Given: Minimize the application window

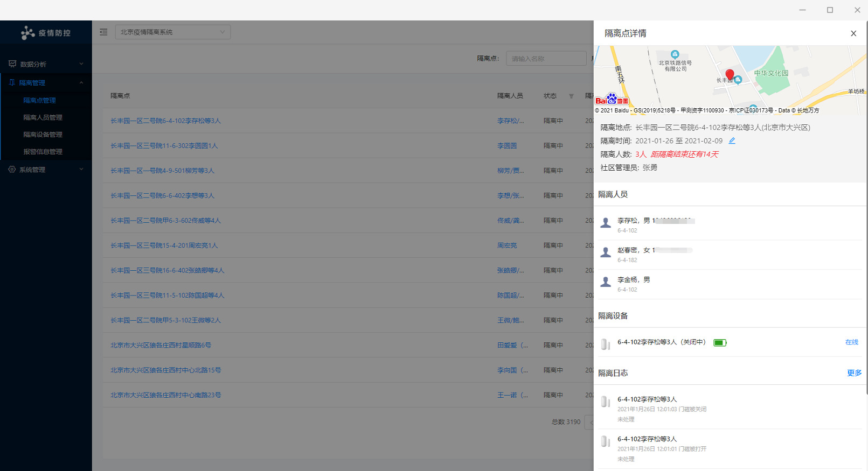Looking at the screenshot, I should pyautogui.click(x=802, y=10).
